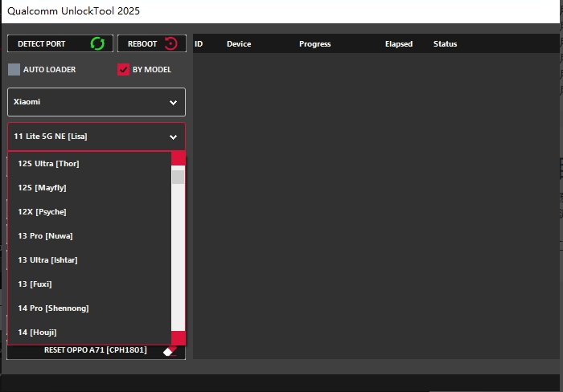Click the chevron of the Xiaomi dropdown
563x392 pixels.
[173, 103]
